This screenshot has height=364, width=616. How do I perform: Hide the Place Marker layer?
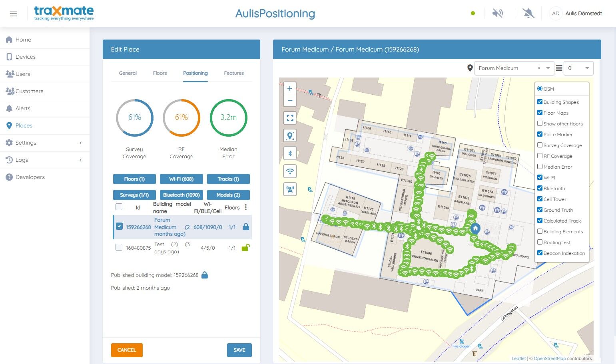[540, 134]
